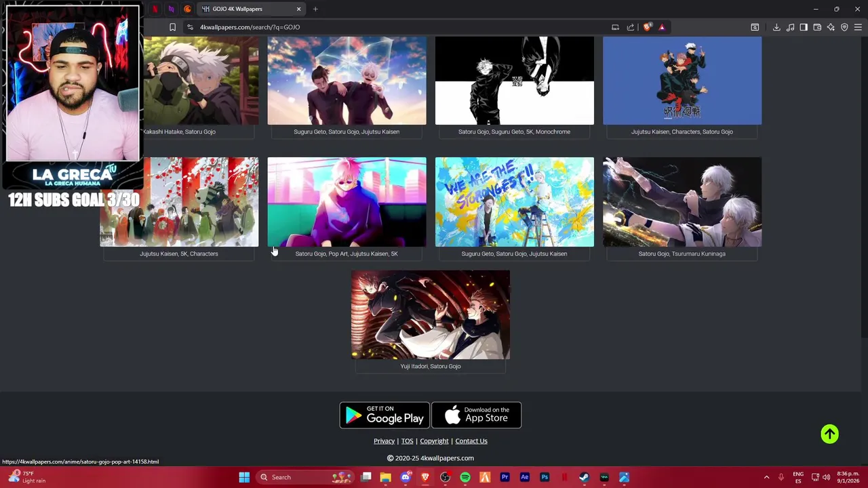Open the Leo AI sparkle icon
868x488 pixels.
point(831,27)
